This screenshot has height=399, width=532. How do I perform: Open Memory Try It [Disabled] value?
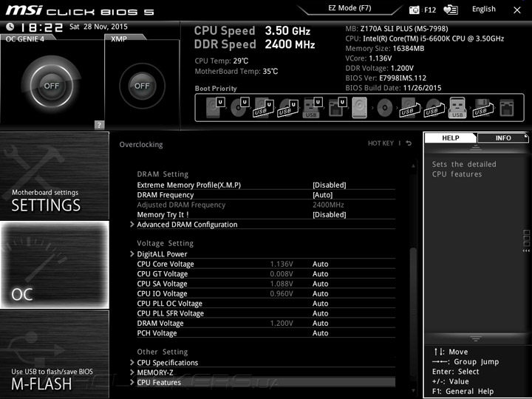click(x=329, y=215)
